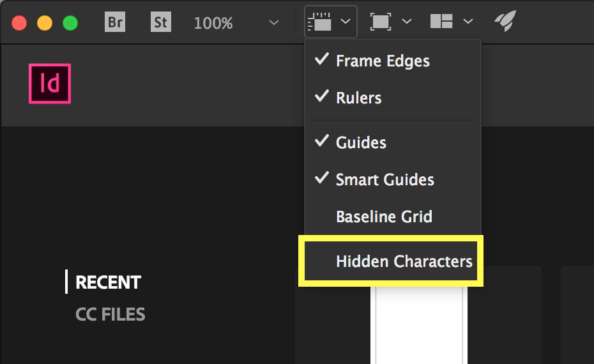Open the white recent document thumbnail
This screenshot has width=594, height=364.
[419, 326]
